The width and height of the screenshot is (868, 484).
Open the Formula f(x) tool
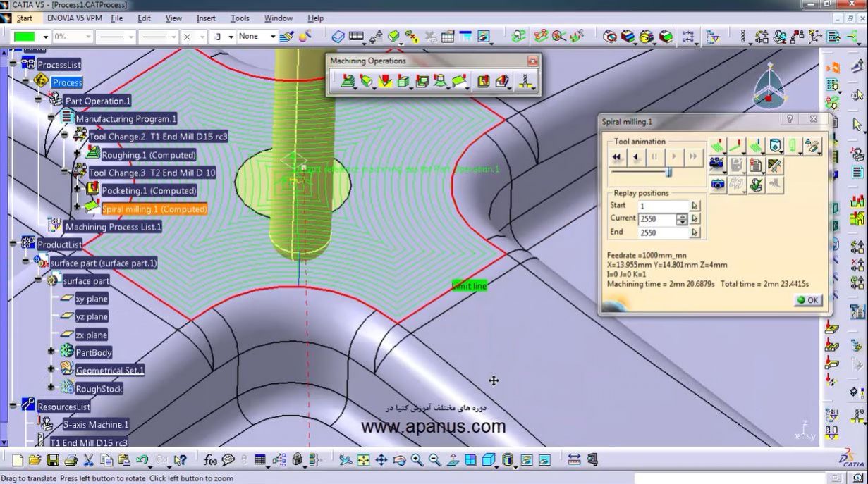[210, 460]
